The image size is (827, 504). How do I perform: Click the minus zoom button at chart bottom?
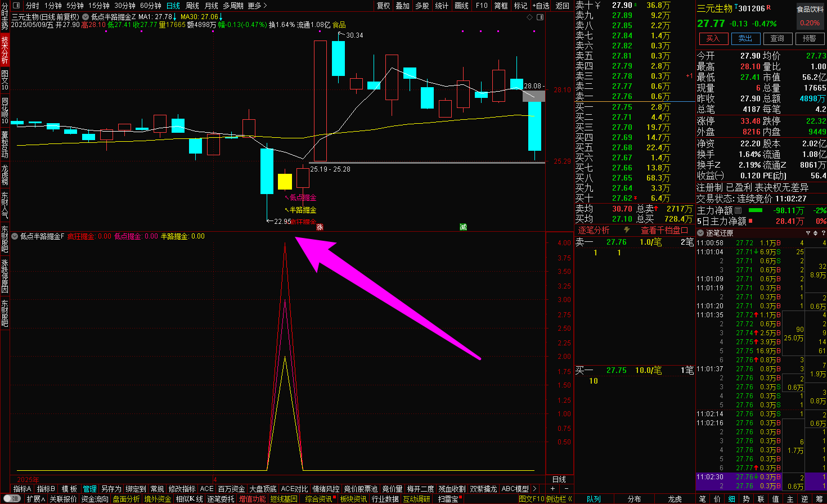(x=567, y=489)
